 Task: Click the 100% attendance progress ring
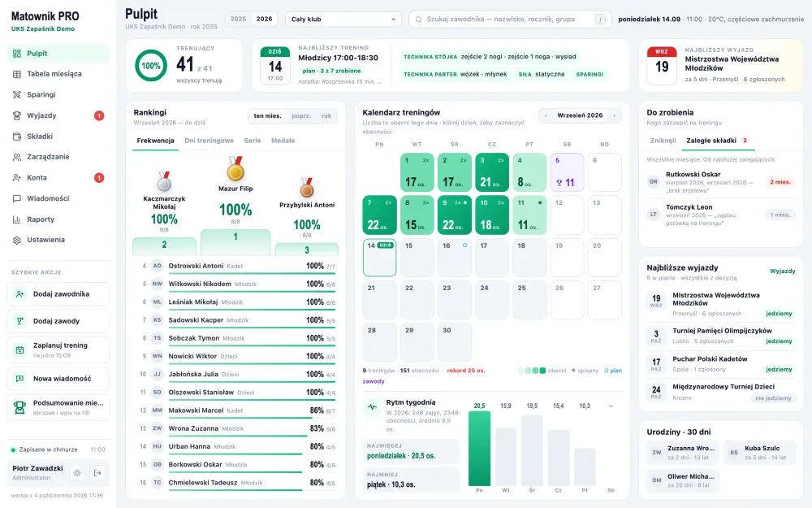pyautogui.click(x=151, y=66)
